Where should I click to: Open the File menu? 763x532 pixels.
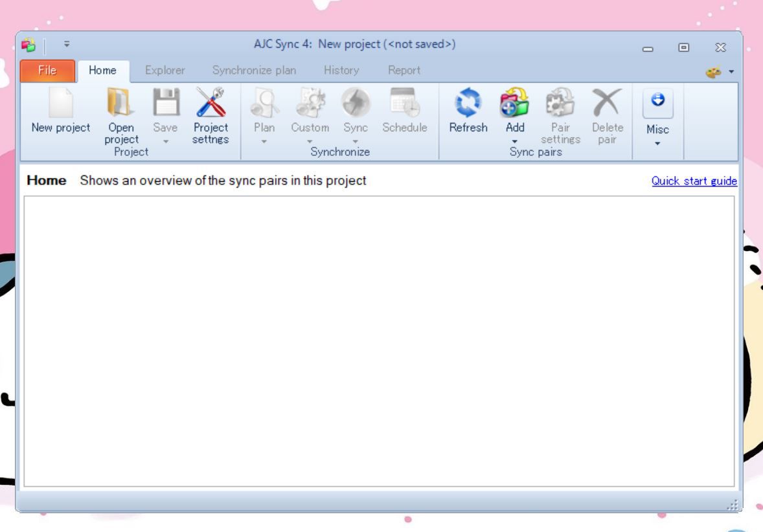pos(46,71)
